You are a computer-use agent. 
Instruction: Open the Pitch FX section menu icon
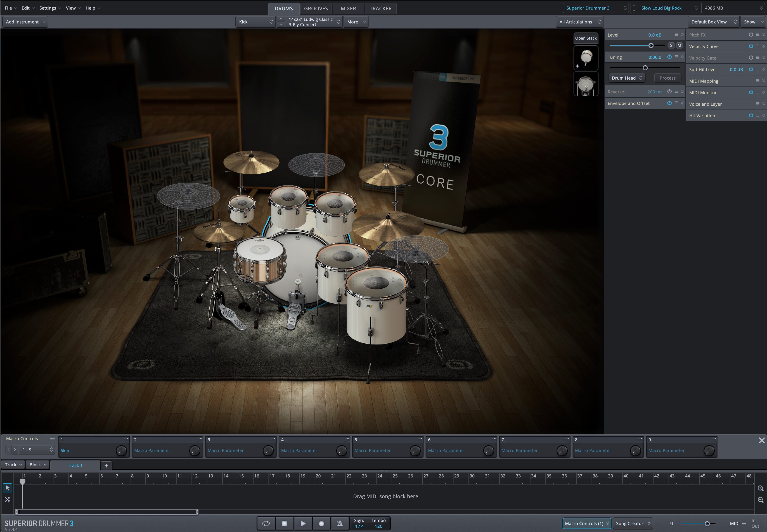(758, 35)
